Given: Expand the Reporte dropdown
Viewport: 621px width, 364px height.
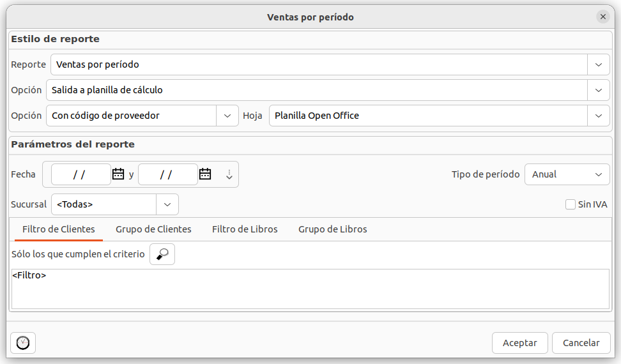Looking at the screenshot, I should [x=598, y=64].
